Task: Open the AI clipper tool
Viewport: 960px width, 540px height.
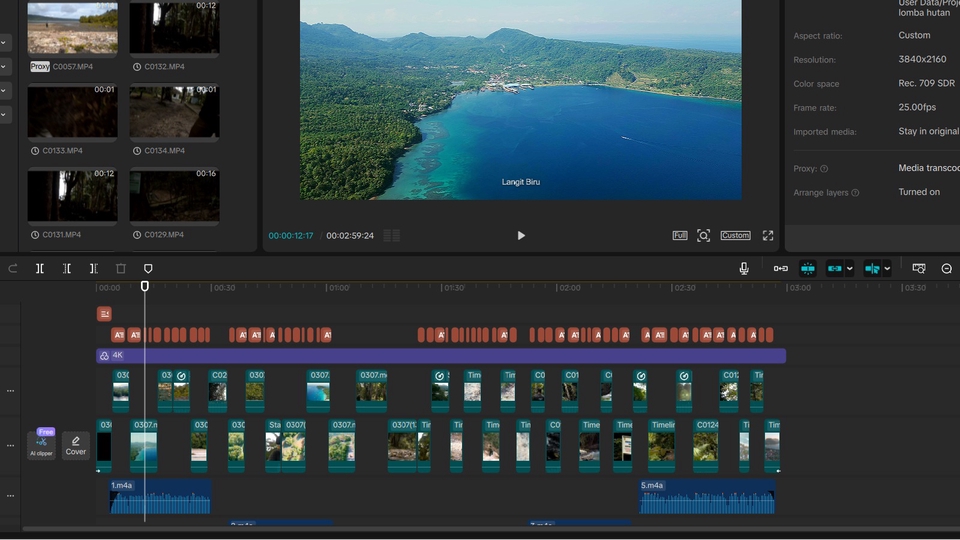Action: [x=41, y=444]
